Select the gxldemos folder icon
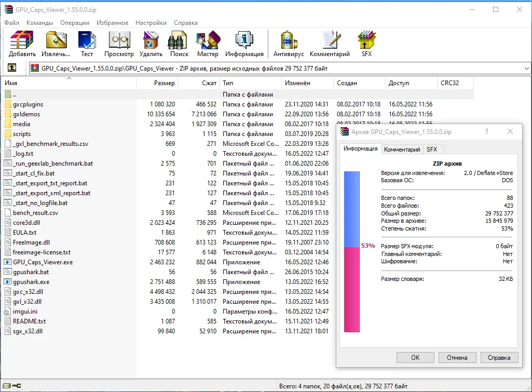Screen dimensions: 532x392 (x=8, y=114)
